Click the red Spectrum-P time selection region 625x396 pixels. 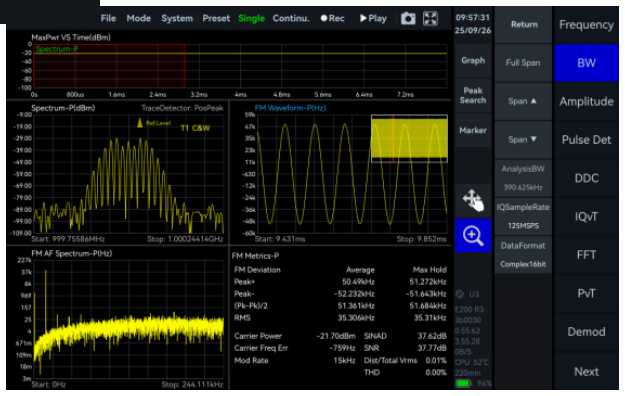(x=109, y=66)
